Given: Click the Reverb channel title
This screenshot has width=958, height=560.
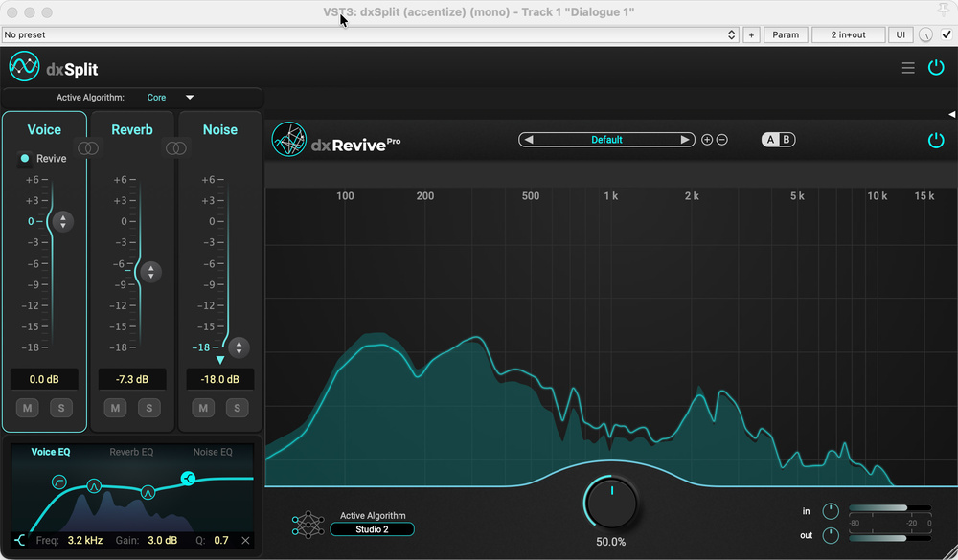Looking at the screenshot, I should (x=132, y=129).
